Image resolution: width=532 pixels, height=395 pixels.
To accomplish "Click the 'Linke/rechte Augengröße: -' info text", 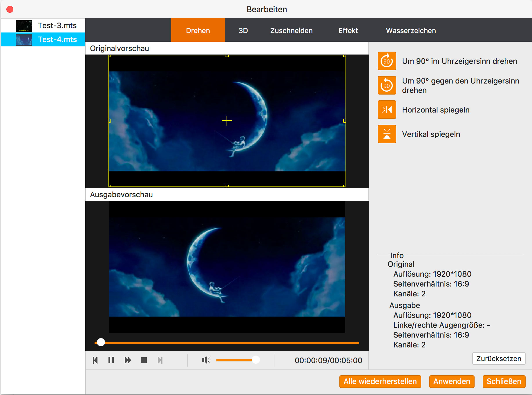I will [x=441, y=325].
